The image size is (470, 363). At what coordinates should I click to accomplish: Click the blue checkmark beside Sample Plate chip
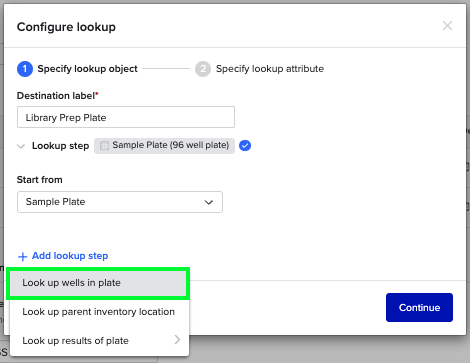[x=245, y=146]
